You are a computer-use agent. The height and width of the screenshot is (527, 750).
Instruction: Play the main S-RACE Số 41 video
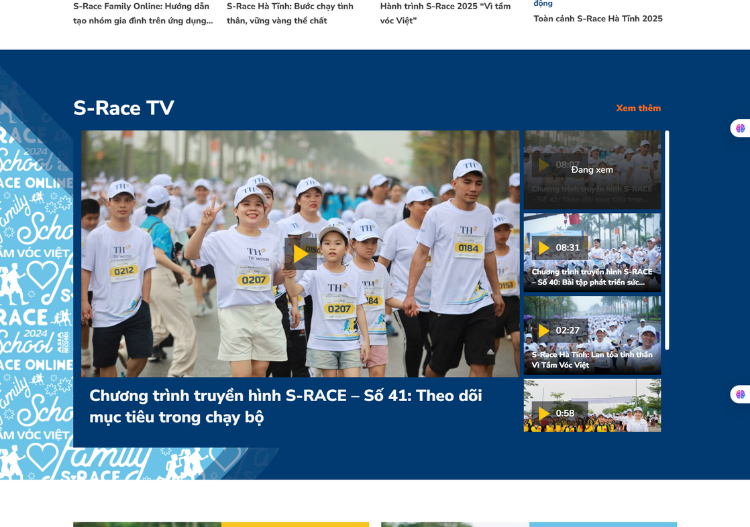click(300, 254)
